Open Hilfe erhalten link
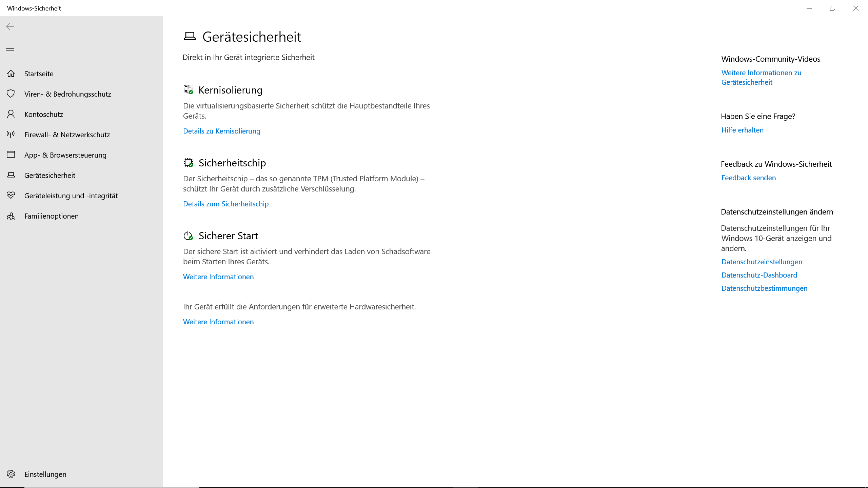 point(742,130)
